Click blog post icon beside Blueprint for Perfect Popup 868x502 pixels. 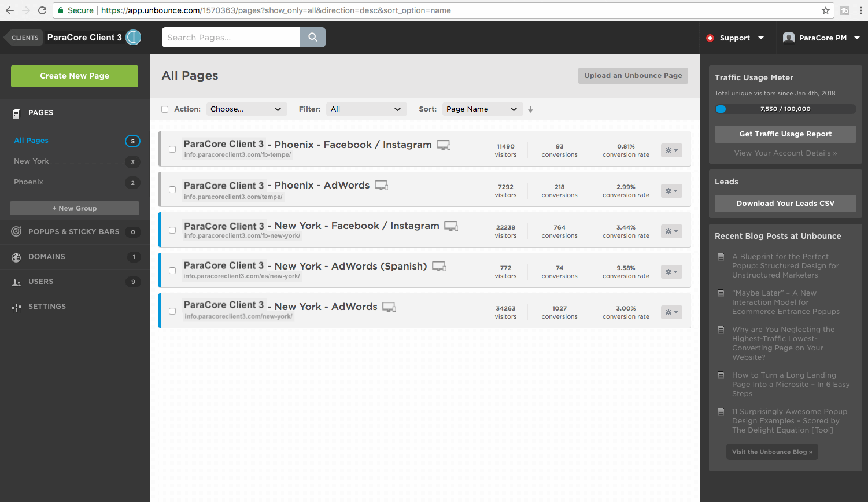[721, 257]
